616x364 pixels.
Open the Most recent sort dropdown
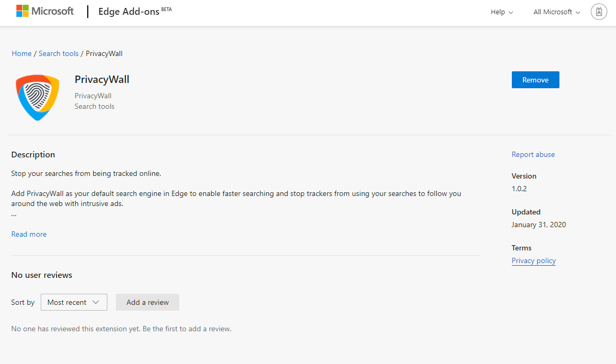click(x=74, y=302)
